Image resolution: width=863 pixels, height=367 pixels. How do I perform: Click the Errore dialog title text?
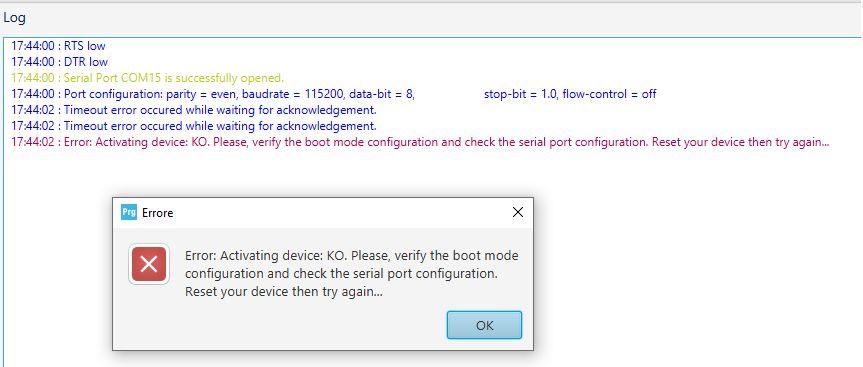(157, 213)
